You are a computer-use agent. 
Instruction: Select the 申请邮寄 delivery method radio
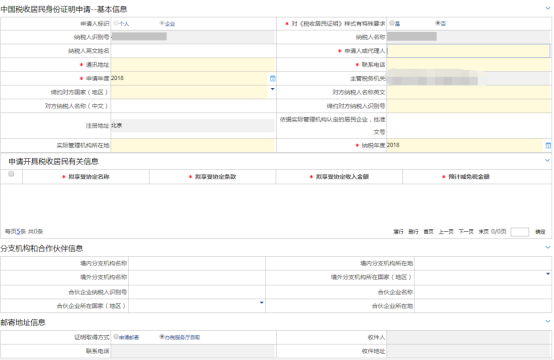click(116, 337)
